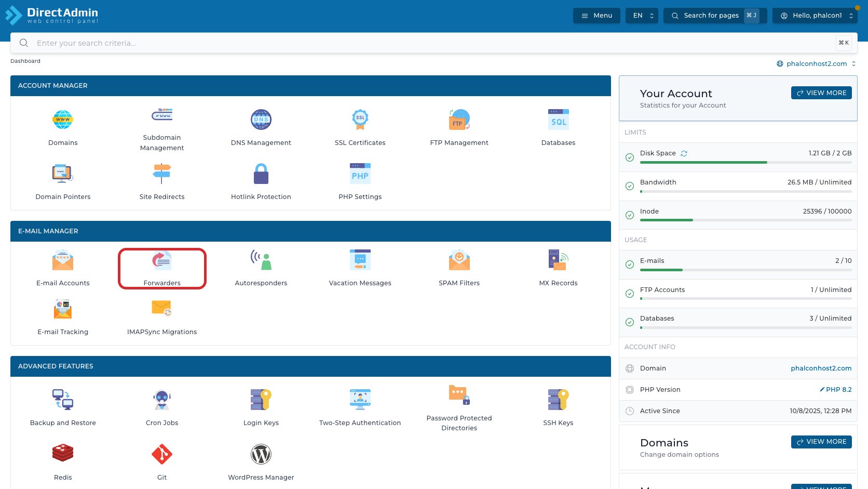
Task: Open E-mail Accounts
Action: pos(63,269)
